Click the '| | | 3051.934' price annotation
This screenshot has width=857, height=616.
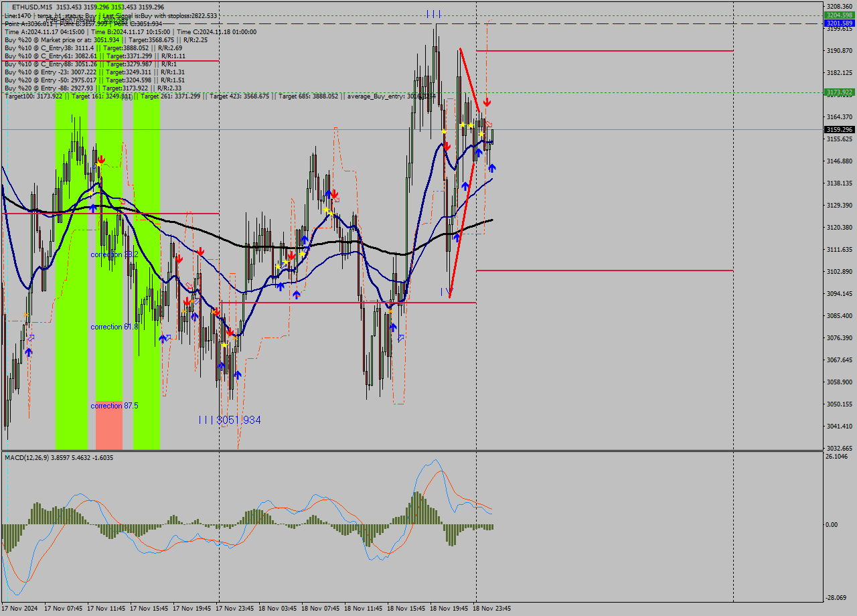(x=230, y=420)
